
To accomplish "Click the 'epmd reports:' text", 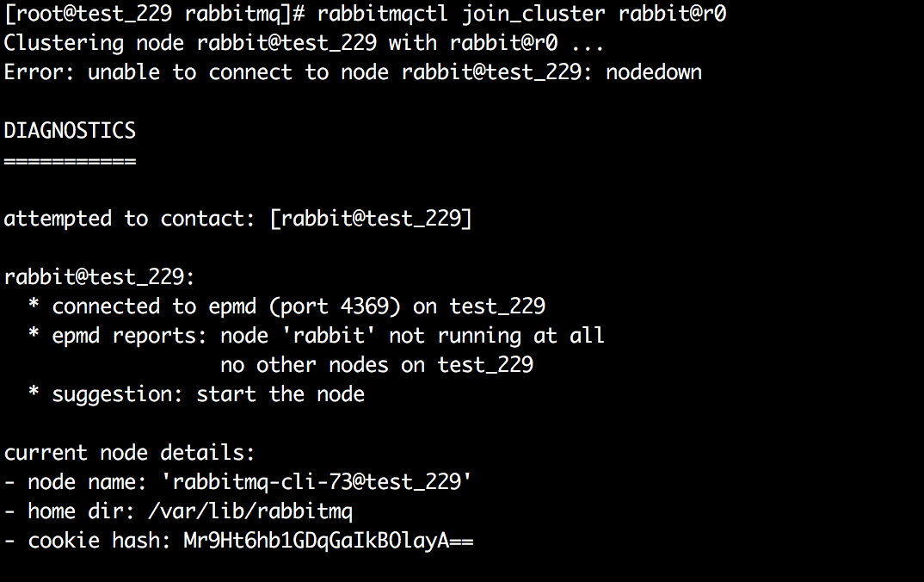I will tap(129, 336).
